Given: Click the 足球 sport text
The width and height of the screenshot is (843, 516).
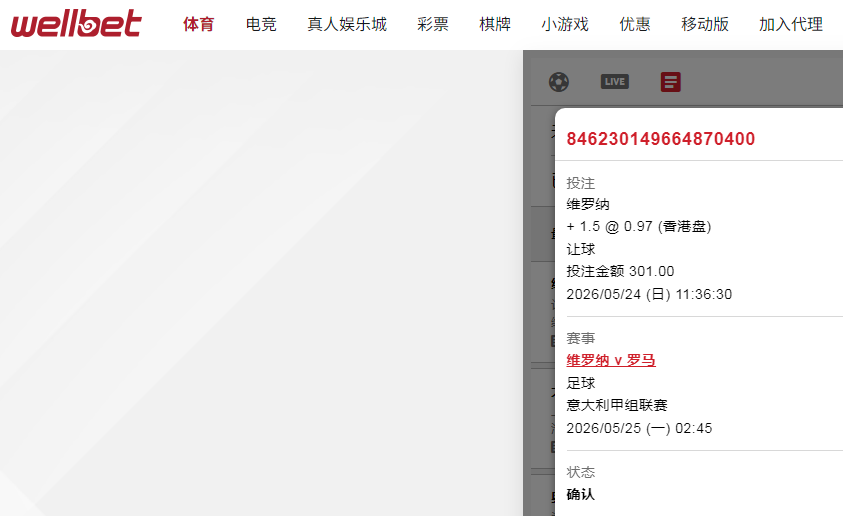Looking at the screenshot, I should 581,383.
